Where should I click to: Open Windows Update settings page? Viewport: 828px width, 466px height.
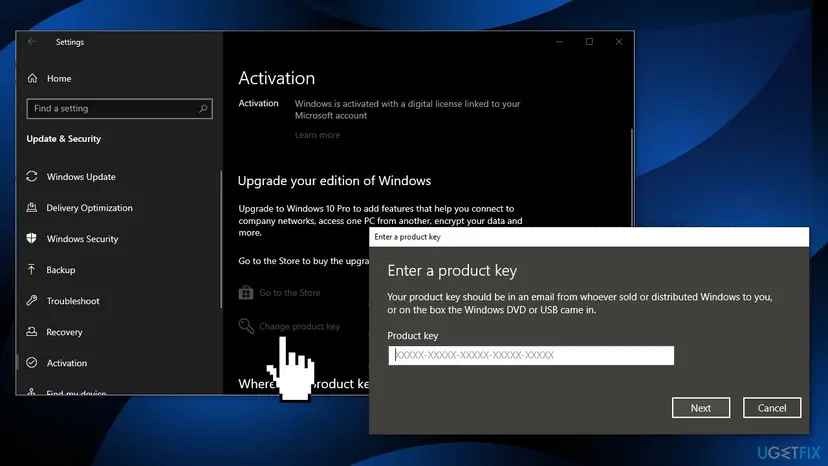click(81, 176)
